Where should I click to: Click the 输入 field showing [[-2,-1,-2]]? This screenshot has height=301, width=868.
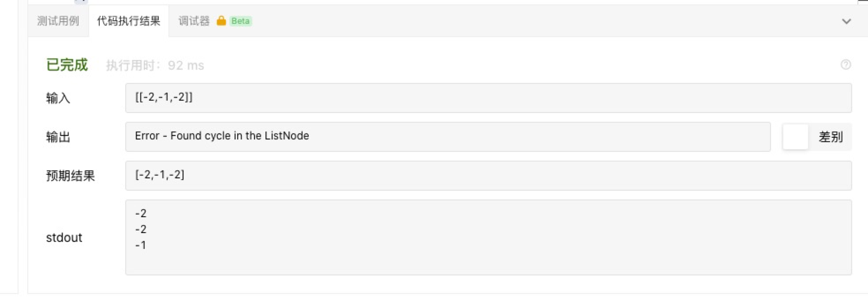[488, 98]
